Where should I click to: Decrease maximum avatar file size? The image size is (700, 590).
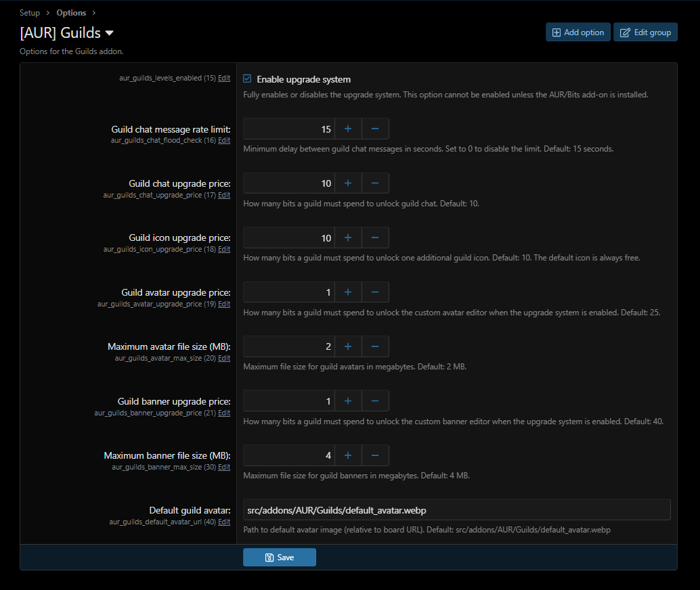coord(375,346)
